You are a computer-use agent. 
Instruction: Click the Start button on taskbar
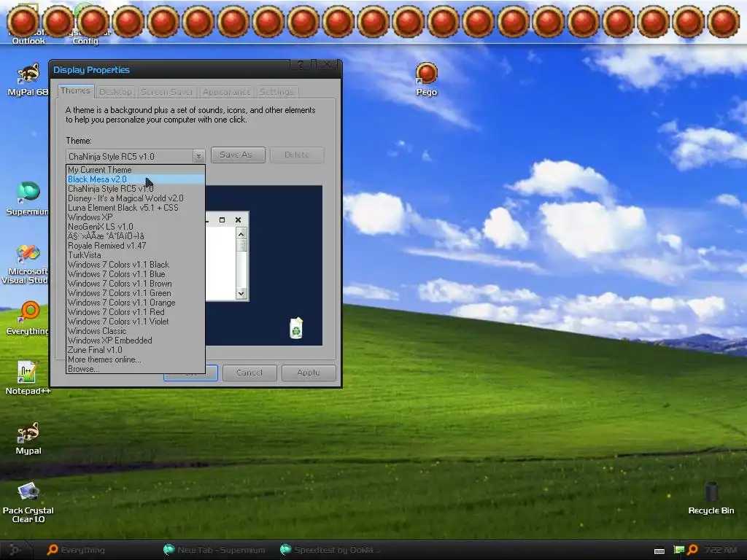tap(15, 550)
